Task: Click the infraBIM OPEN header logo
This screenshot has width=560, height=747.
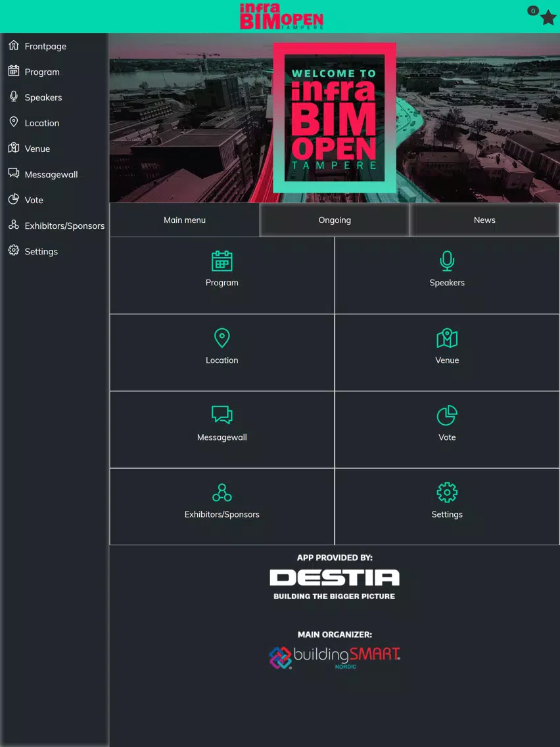Action: coord(281,16)
